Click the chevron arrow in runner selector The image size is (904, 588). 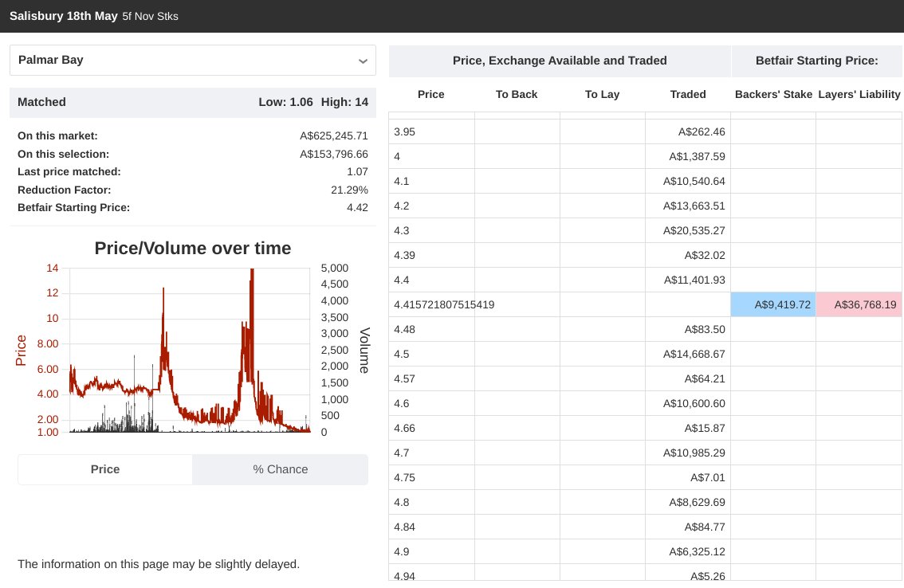(363, 61)
